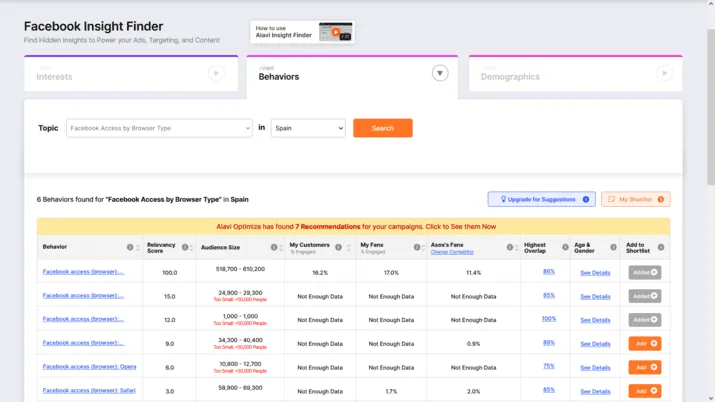The width and height of the screenshot is (715, 402).
Task: Click the 100% highest overlap link
Action: click(549, 319)
